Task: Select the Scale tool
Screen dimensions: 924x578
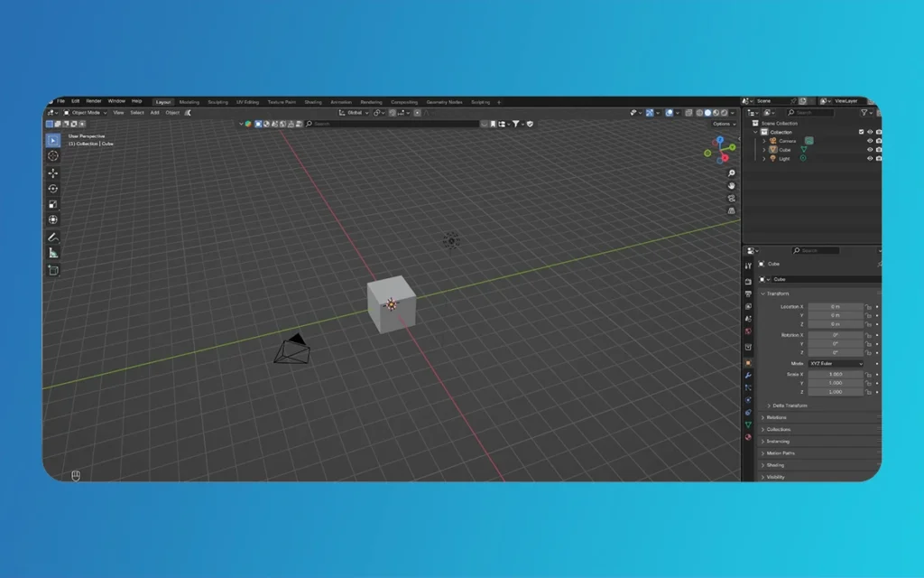Action: [x=53, y=204]
